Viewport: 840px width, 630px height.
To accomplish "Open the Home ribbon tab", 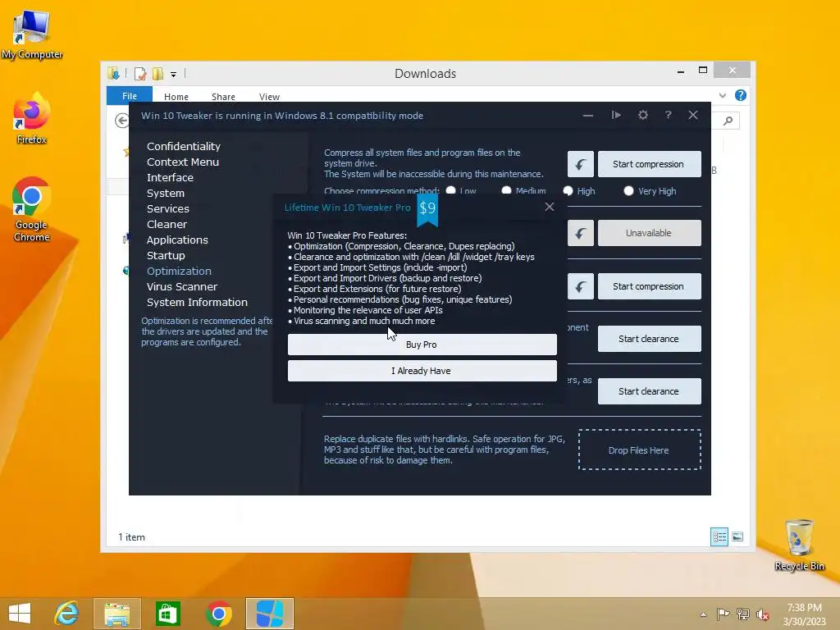I will [176, 97].
